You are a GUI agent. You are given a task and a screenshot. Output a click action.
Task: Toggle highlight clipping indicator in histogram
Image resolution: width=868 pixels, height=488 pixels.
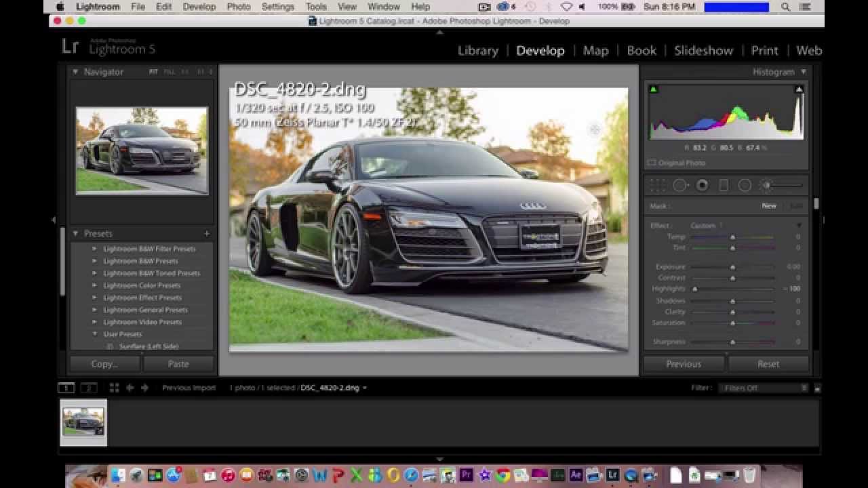point(799,89)
